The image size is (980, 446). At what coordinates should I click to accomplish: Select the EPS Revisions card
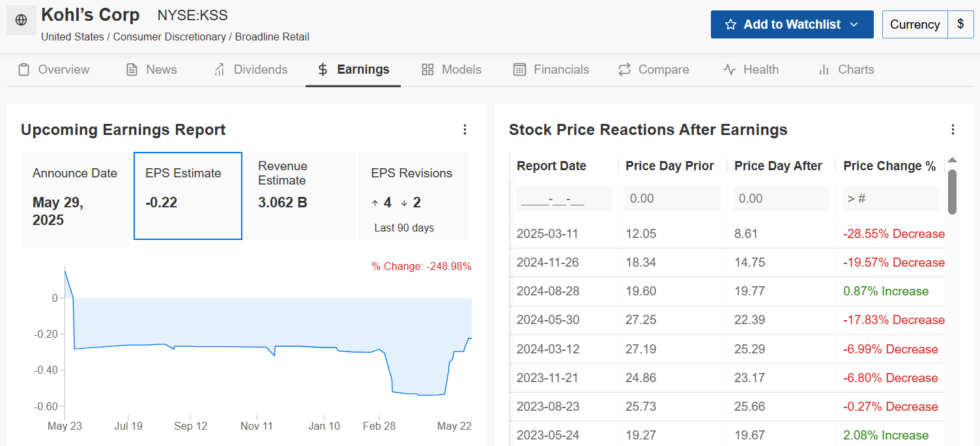[x=414, y=196]
